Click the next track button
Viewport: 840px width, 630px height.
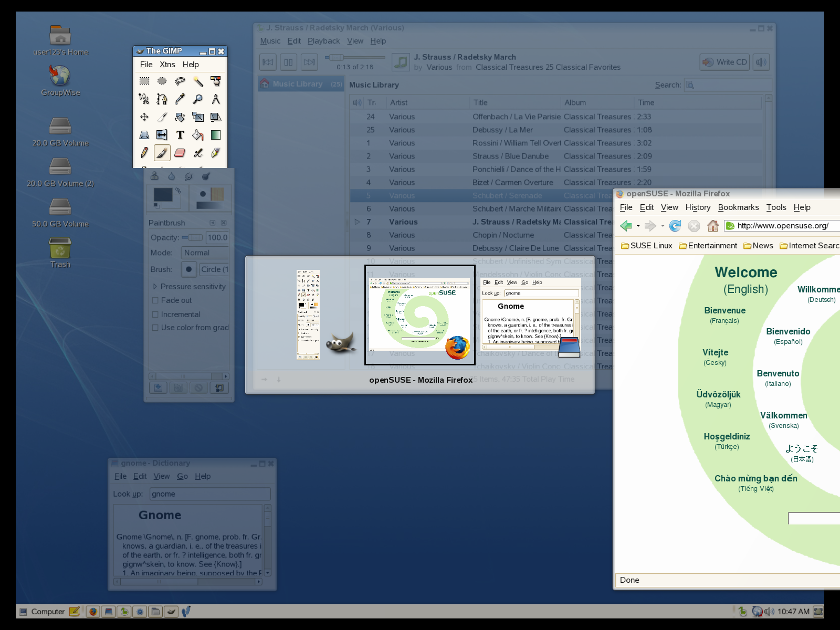[309, 62]
